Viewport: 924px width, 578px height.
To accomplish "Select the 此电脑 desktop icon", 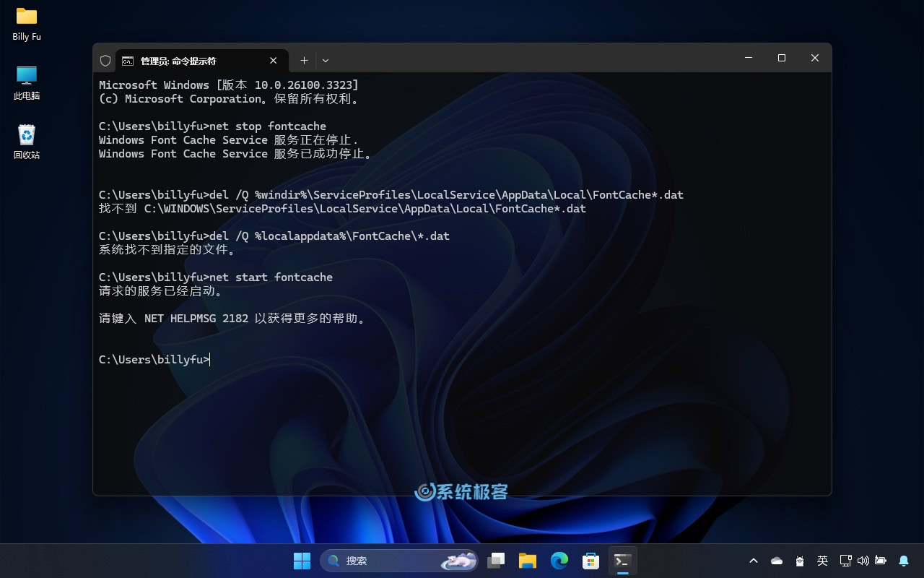I will tap(27, 82).
